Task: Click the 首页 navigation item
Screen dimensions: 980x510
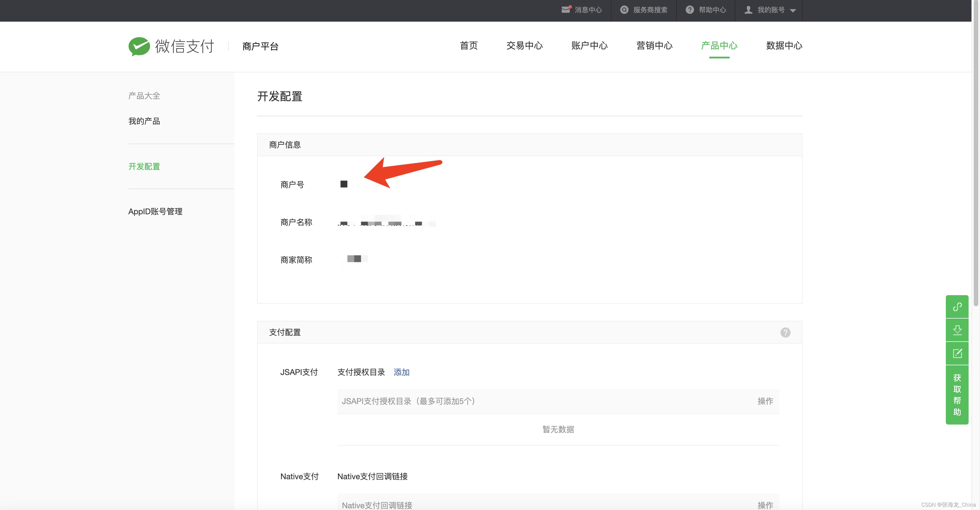Action: [469, 46]
